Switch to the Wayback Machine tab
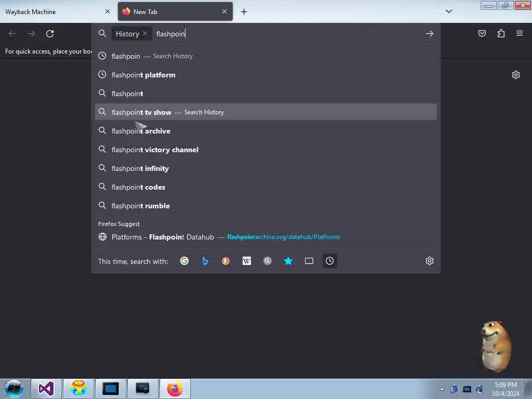This screenshot has height=399, width=532. pos(57,11)
